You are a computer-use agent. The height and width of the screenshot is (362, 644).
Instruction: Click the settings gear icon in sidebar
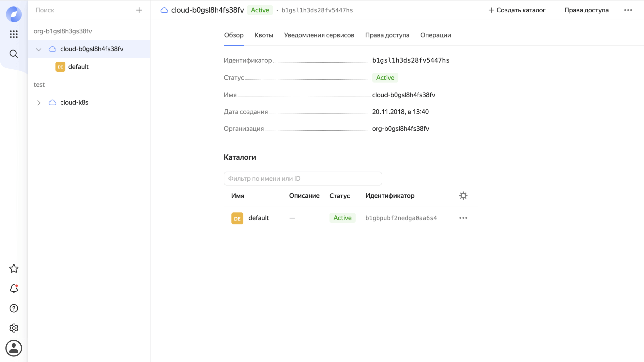13,328
